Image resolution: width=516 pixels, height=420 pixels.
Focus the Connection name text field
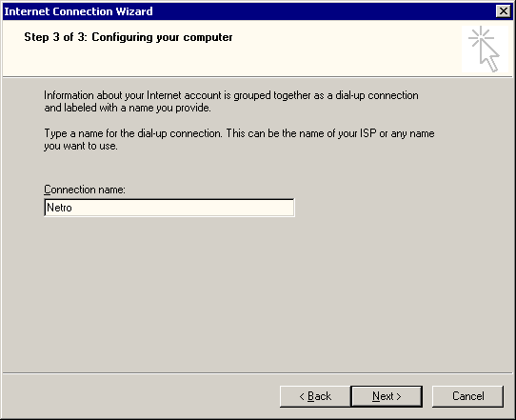[169, 208]
